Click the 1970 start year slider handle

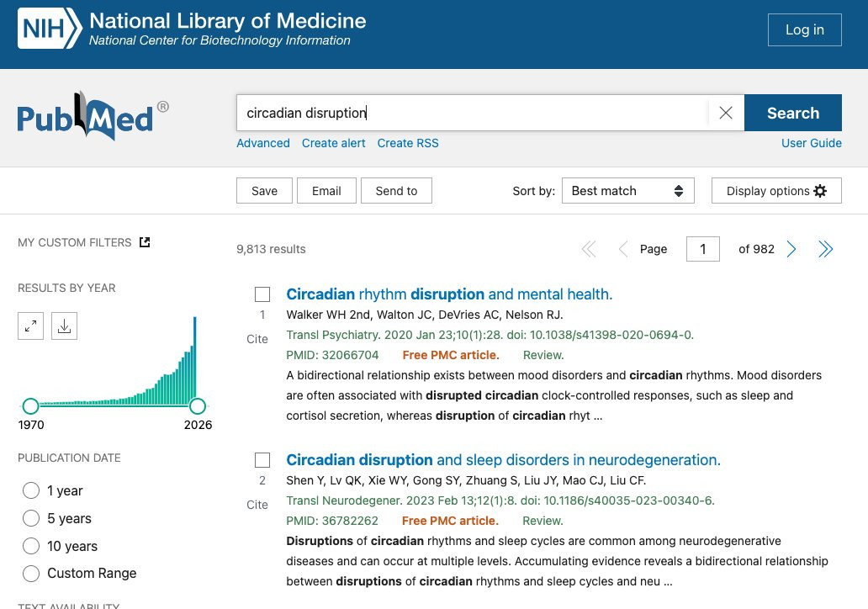31,406
